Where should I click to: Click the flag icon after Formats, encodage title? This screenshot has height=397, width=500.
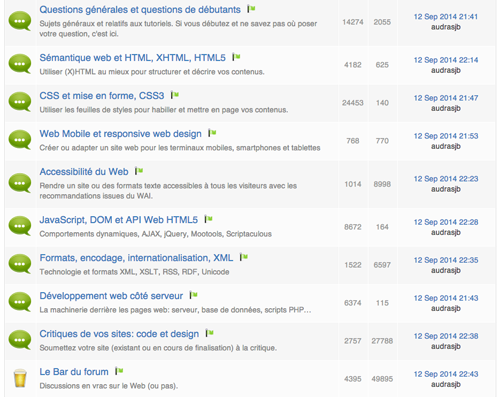(244, 257)
